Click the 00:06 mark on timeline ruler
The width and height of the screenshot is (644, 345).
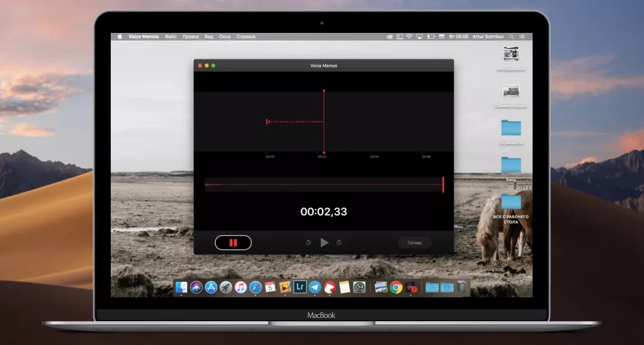(426, 157)
